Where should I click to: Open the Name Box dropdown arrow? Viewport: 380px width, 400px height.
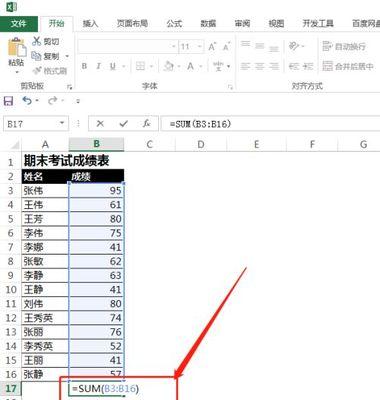coord(62,124)
